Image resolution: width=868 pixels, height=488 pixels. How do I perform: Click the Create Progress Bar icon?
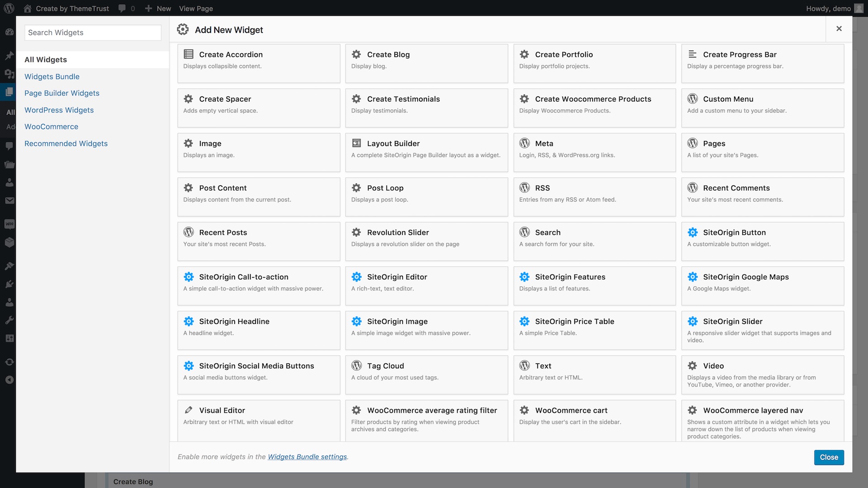pyautogui.click(x=692, y=54)
